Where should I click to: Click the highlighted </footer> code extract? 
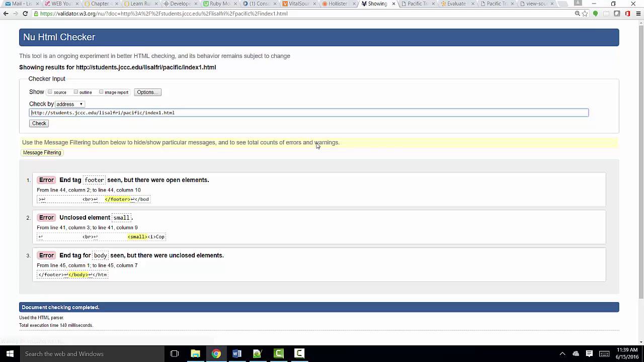click(x=118, y=199)
